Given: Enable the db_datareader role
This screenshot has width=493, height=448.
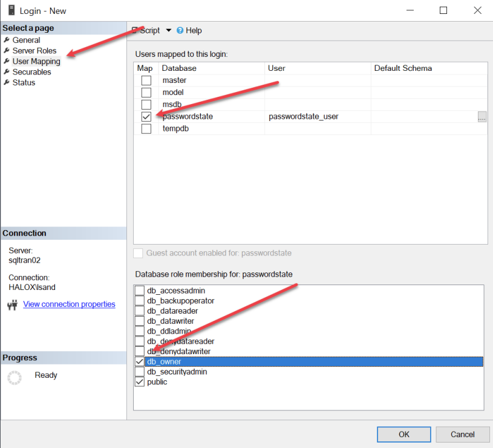Looking at the screenshot, I should (140, 311).
